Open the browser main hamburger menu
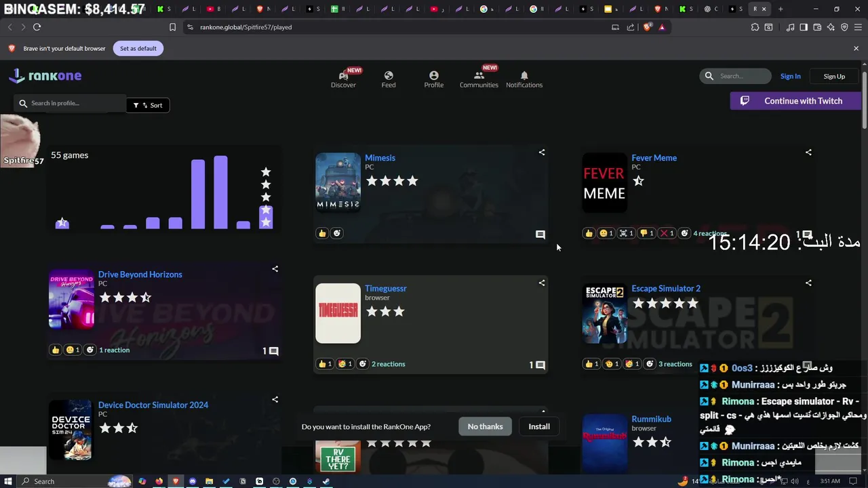The height and width of the screenshot is (488, 868). coord(858,27)
